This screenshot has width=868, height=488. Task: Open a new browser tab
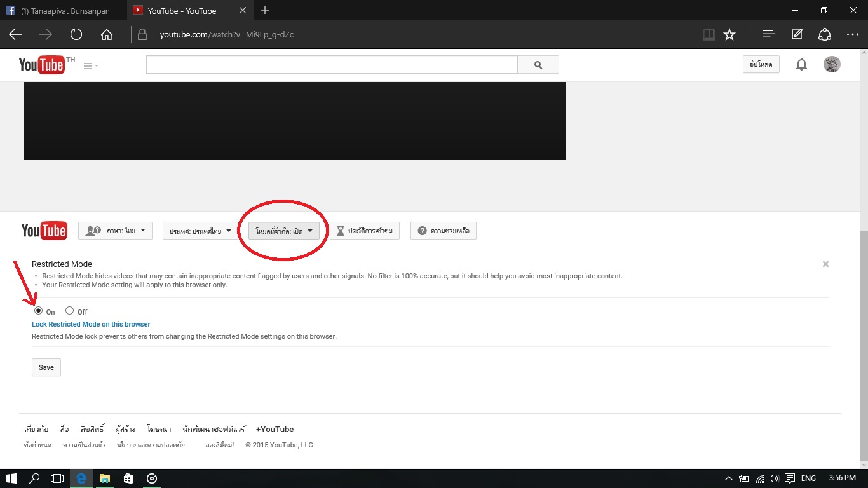tap(265, 11)
